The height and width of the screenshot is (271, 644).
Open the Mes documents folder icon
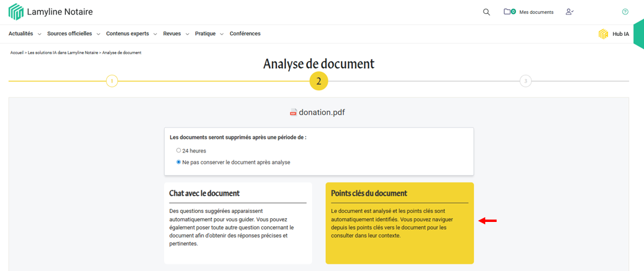click(507, 11)
